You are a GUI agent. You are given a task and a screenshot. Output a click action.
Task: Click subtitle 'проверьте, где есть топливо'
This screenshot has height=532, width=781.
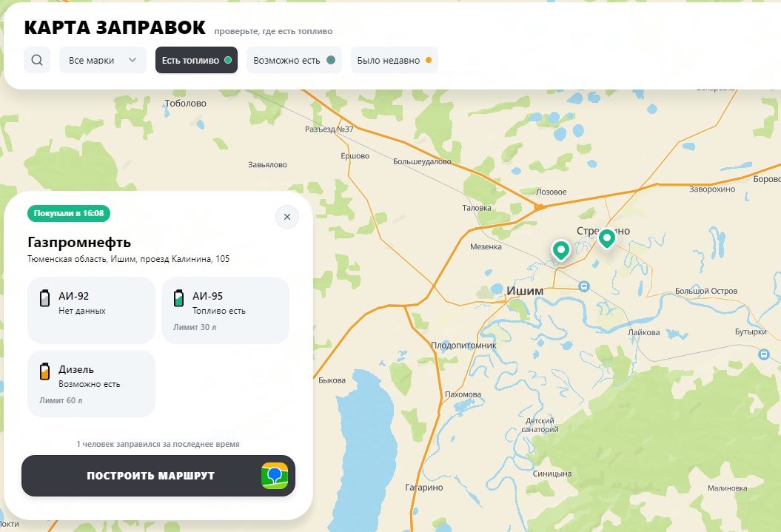273,31
